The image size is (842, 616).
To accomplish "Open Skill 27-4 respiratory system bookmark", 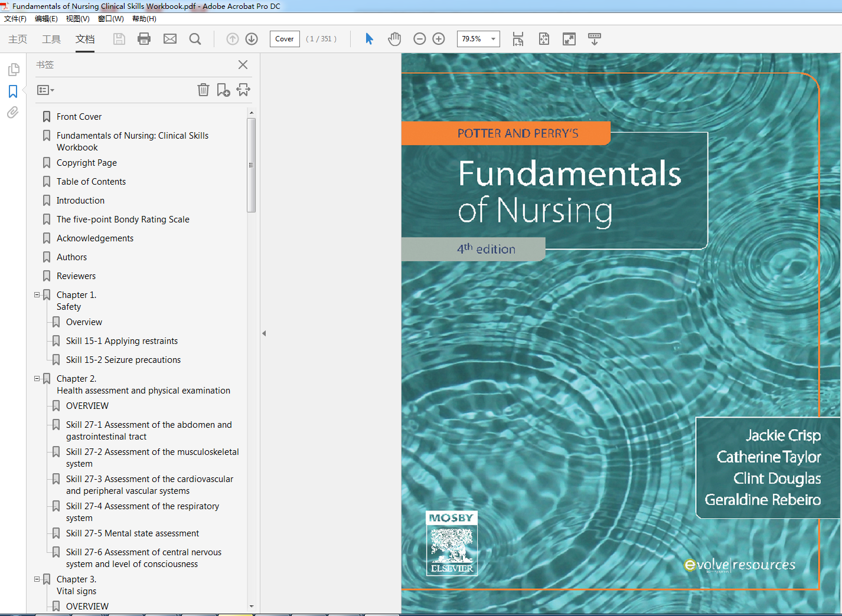I will click(142, 512).
